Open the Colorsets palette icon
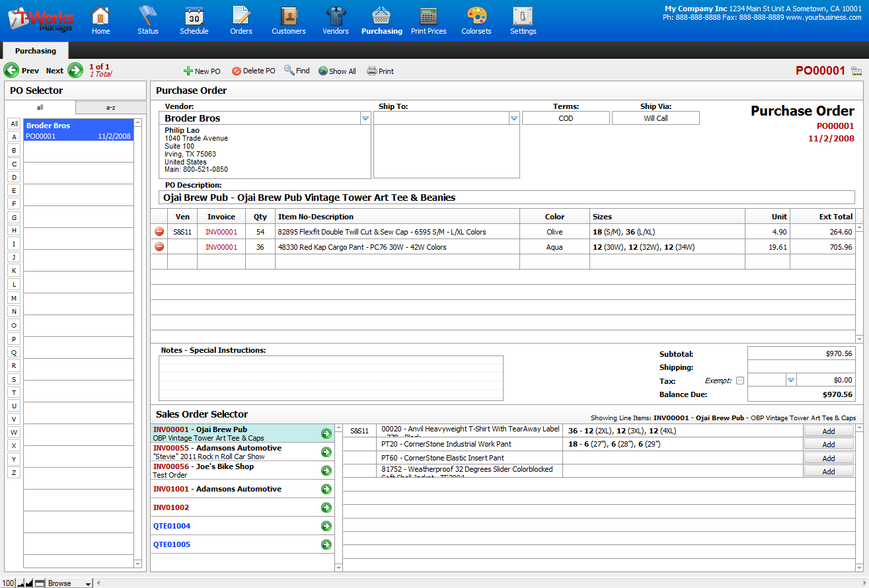This screenshot has height=588, width=869. point(476,15)
